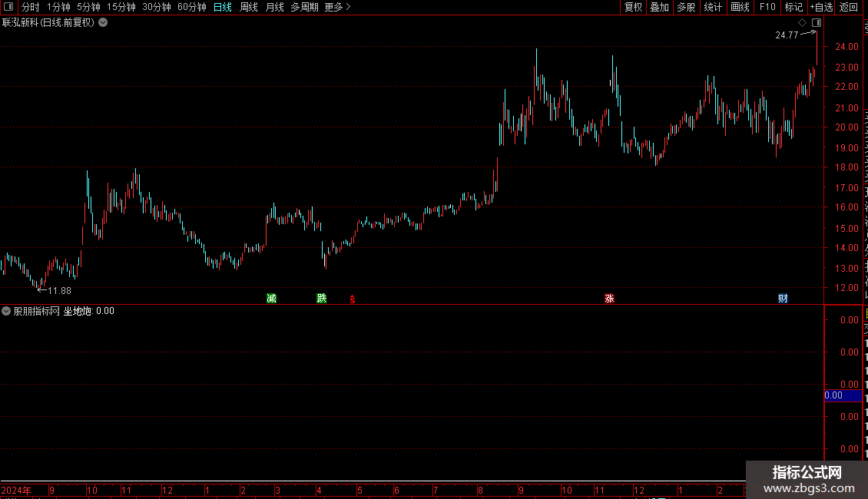The image size is (868, 499).
Task: Select the 15分钟 period
Action: coord(121,7)
